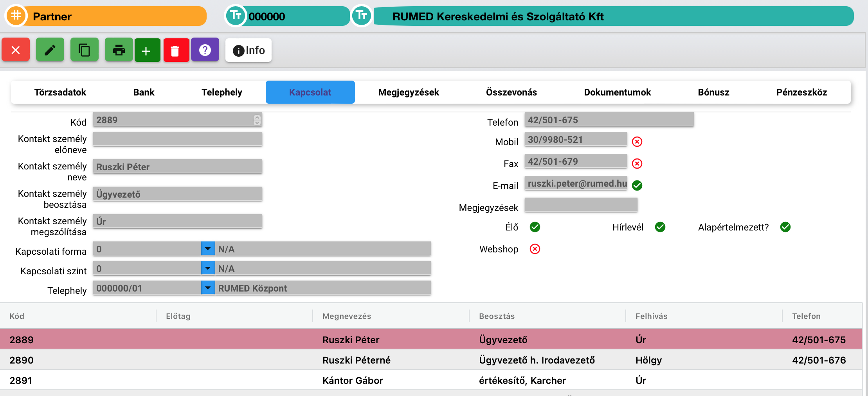Click code 2890 in the table
This screenshot has height=396, width=868.
(22, 360)
